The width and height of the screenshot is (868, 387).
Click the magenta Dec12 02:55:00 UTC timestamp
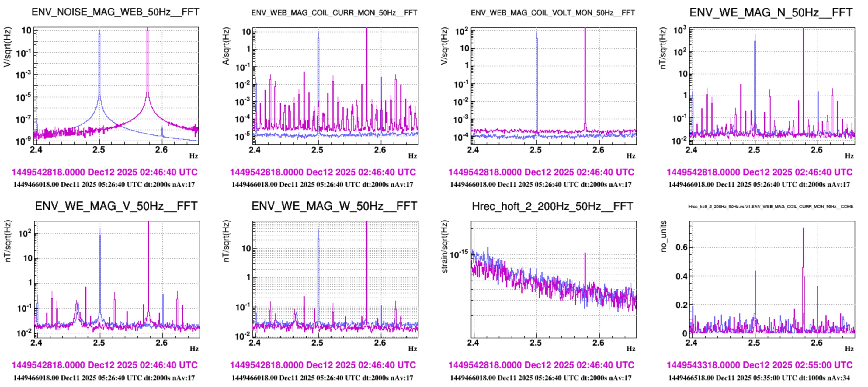759,365
